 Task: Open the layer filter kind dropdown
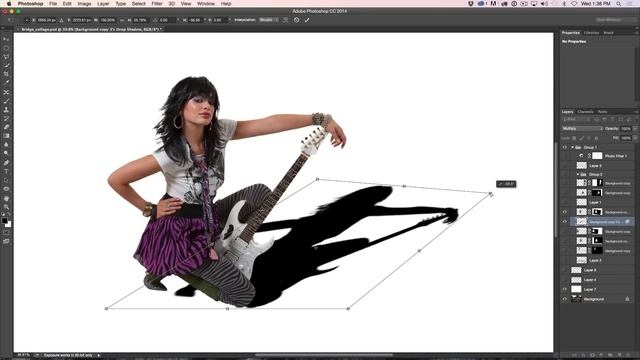pyautogui.click(x=575, y=120)
